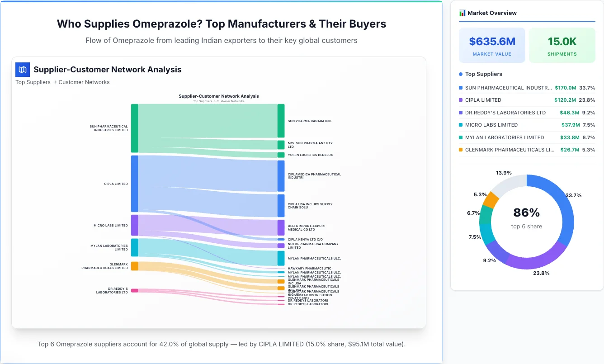Viewport: 604px width, 364px height.
Task: Select the Customer Networks breadcrumb item
Action: [84, 82]
